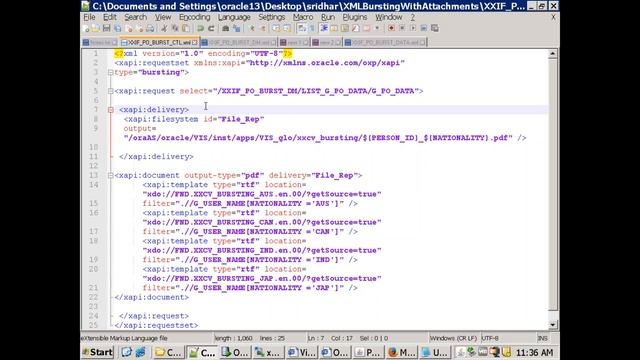Click the Replace toolbar icon
640x360 pixels.
[236, 28]
